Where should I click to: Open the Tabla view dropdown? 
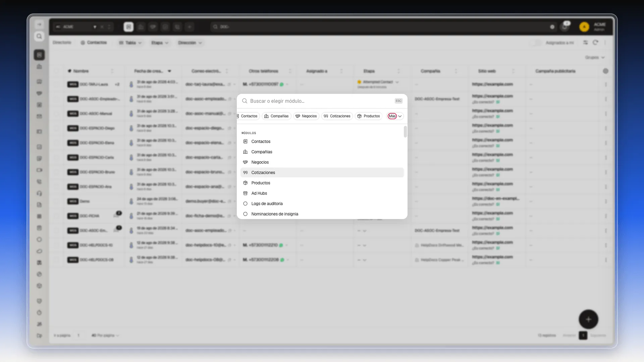130,43
